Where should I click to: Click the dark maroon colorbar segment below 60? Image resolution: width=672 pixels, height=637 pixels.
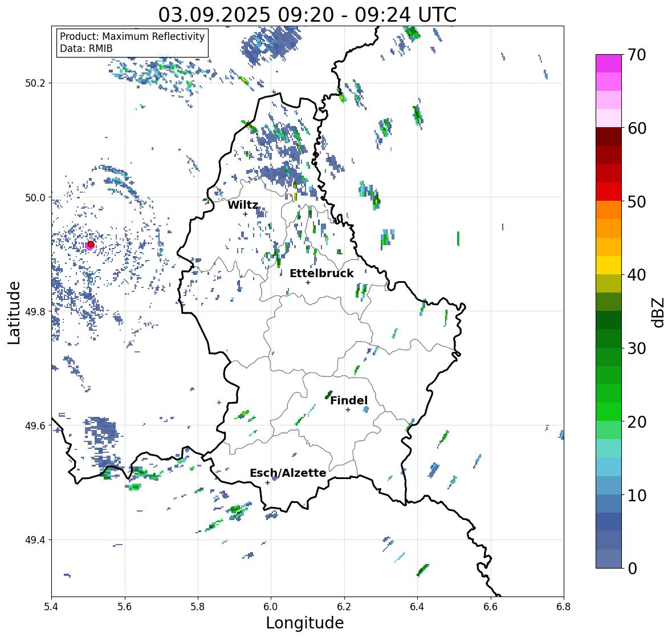coord(609,136)
